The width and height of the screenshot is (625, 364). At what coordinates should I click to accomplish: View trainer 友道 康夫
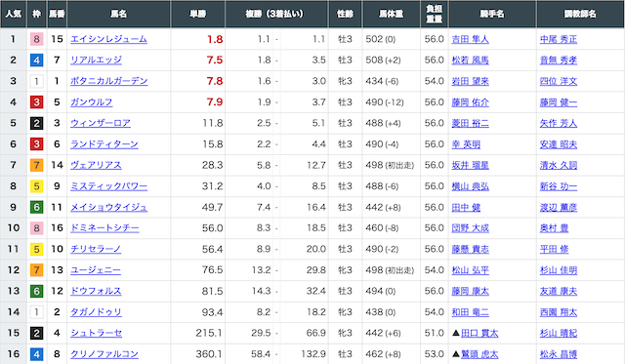[559, 292]
